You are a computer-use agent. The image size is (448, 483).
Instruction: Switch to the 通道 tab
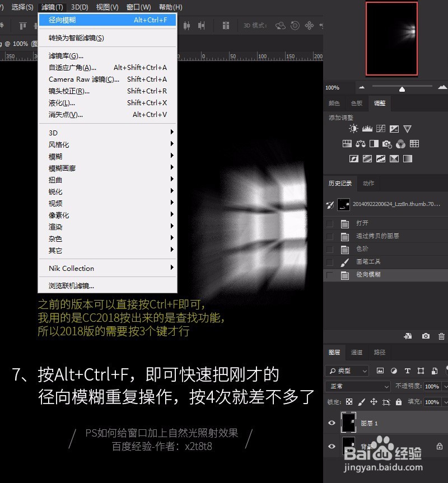[356, 353]
